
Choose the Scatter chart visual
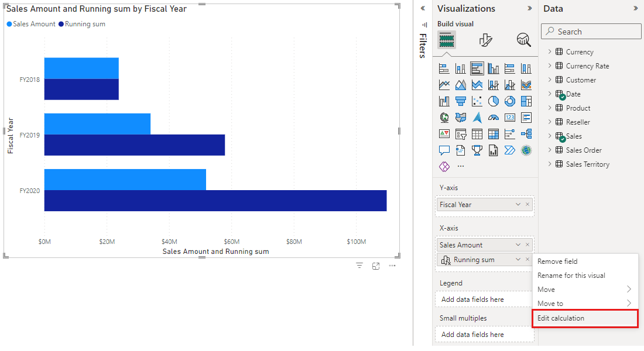pyautogui.click(x=477, y=101)
